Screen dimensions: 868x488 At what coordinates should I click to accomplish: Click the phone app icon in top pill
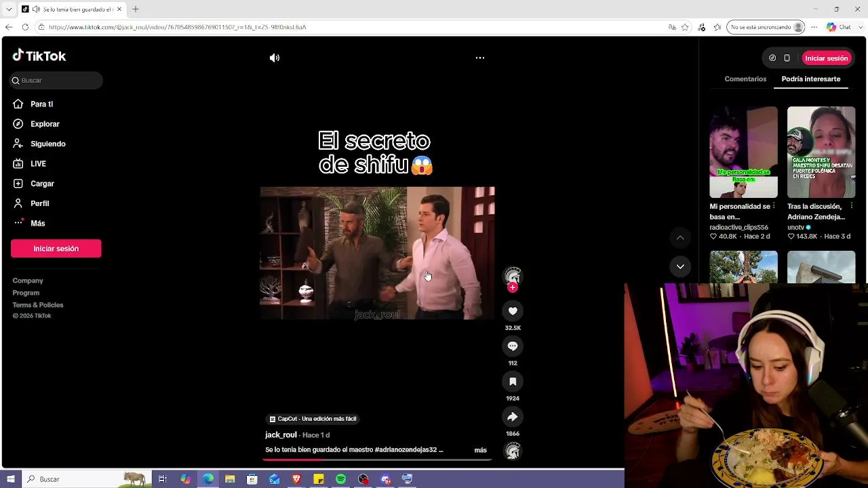[787, 58]
